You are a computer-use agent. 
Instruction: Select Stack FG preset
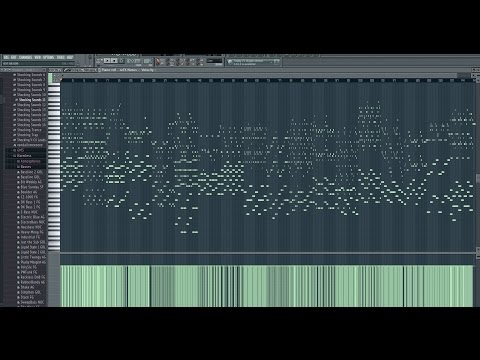[x=26, y=297]
